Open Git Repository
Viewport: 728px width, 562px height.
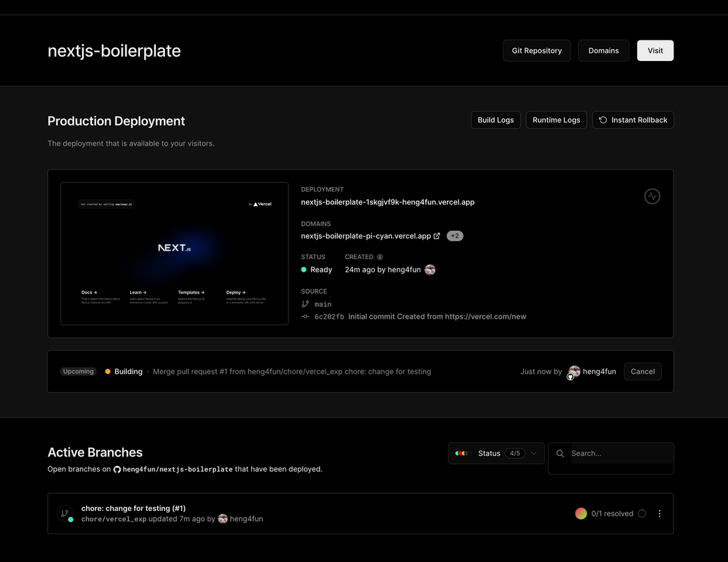click(536, 50)
